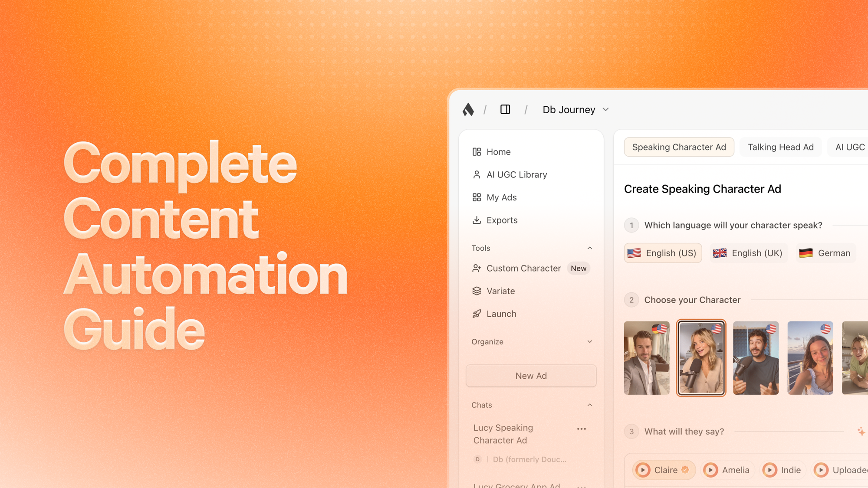This screenshot has width=868, height=488.
Task: Expand the Organize section
Action: point(589,342)
